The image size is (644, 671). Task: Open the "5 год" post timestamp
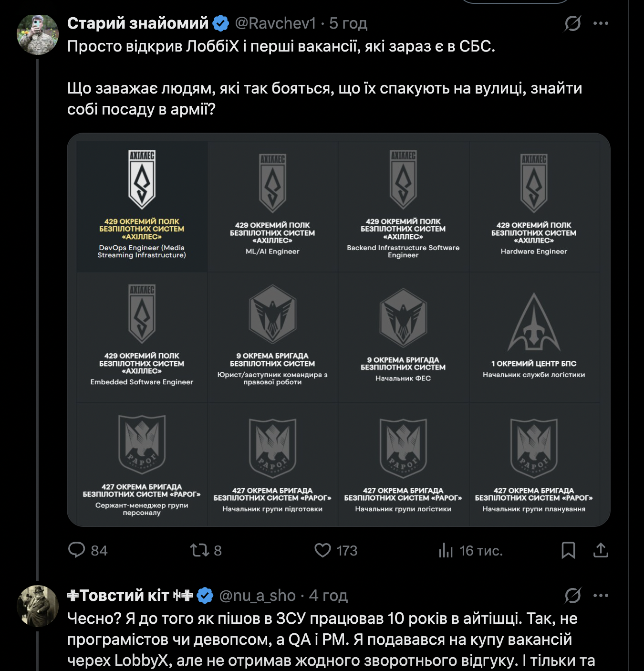(x=348, y=23)
